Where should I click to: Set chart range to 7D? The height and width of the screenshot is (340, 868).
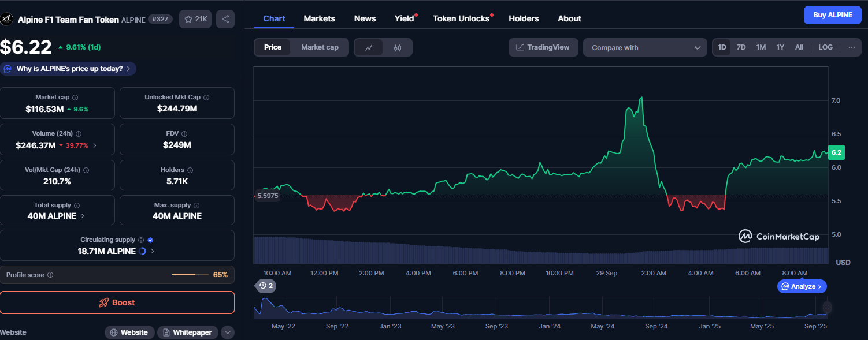[741, 47]
